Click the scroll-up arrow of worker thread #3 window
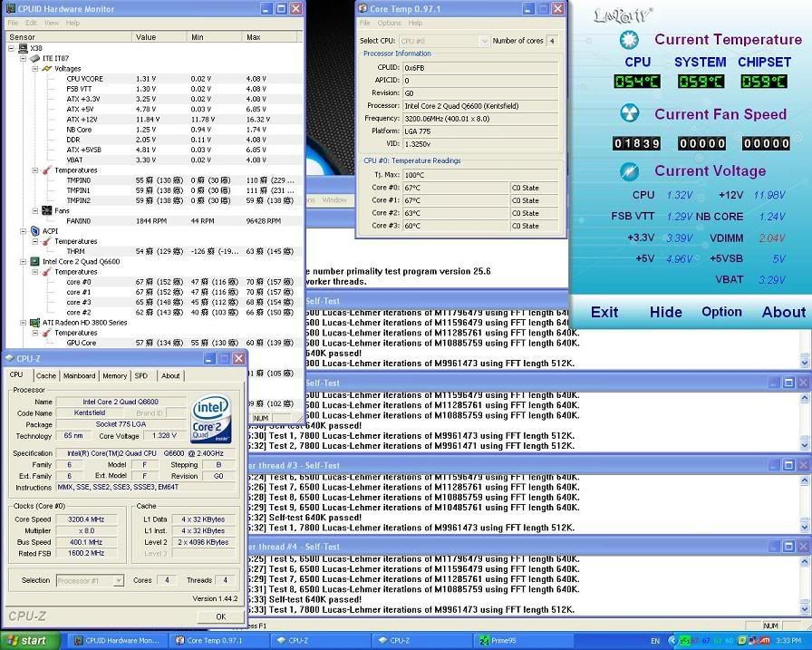The image size is (812, 650). (x=804, y=480)
